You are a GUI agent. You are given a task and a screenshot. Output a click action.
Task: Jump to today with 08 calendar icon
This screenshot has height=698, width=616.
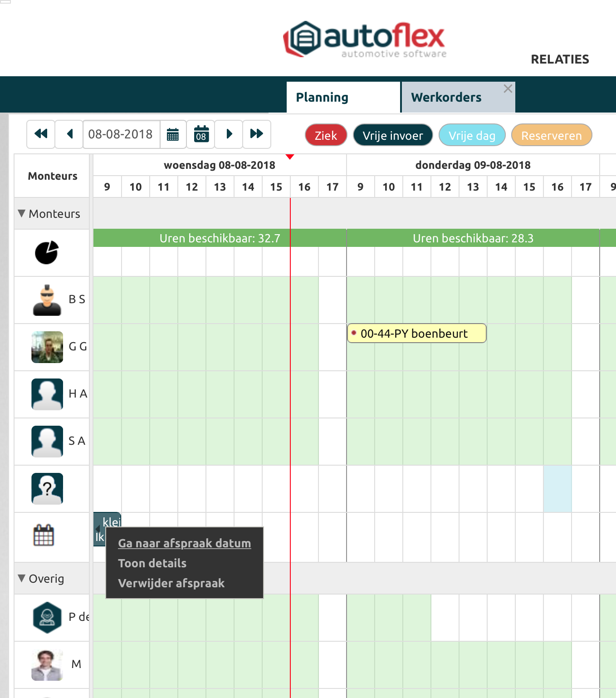pyautogui.click(x=201, y=134)
